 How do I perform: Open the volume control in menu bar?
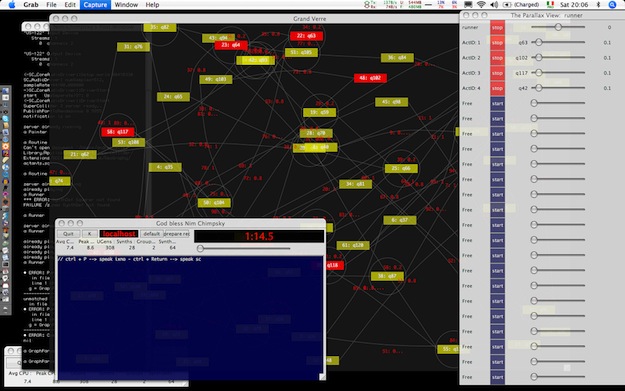point(494,4)
